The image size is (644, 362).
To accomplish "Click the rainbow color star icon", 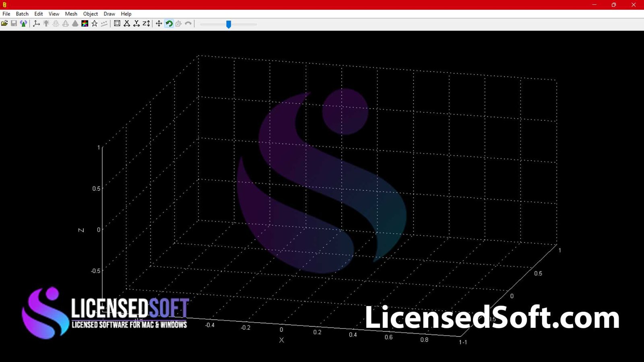I will [x=85, y=24].
